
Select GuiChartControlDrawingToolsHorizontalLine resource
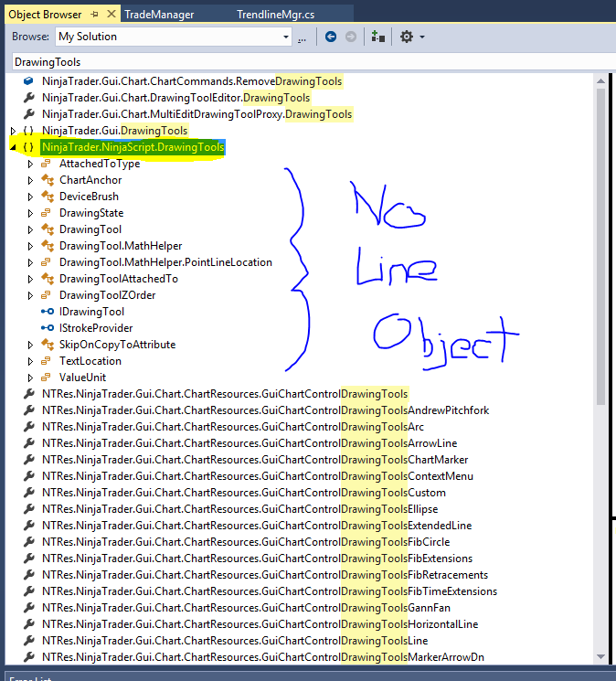(x=260, y=624)
